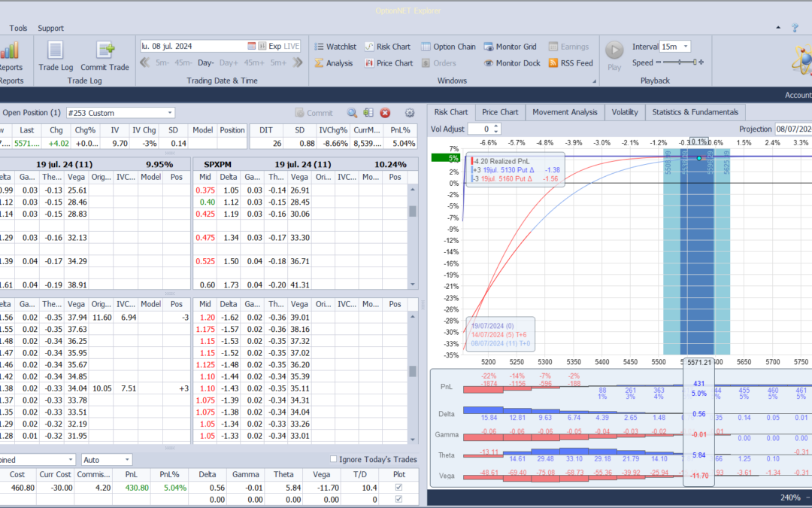
Task: Open the Tools menu
Action: [18, 28]
